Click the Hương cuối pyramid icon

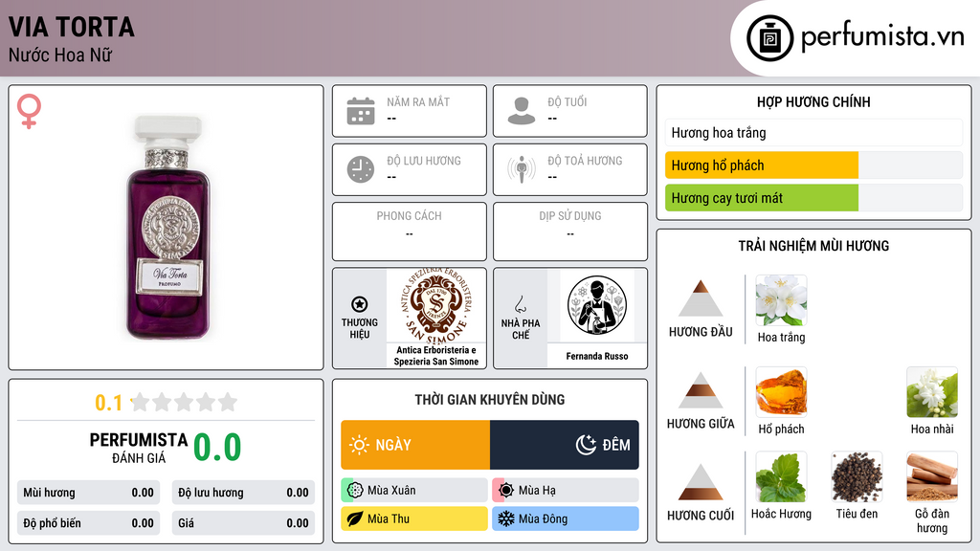click(701, 482)
